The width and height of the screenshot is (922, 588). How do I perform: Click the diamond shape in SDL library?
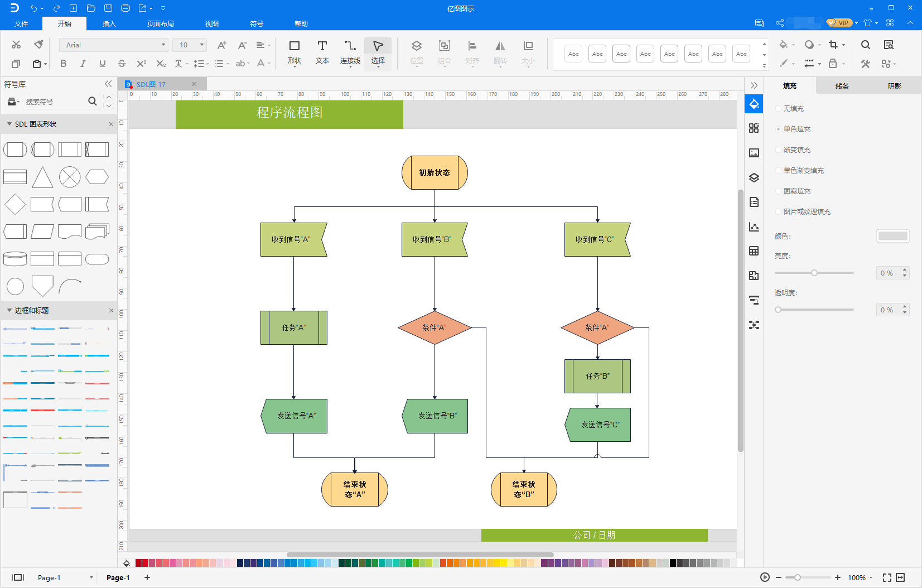(15, 204)
